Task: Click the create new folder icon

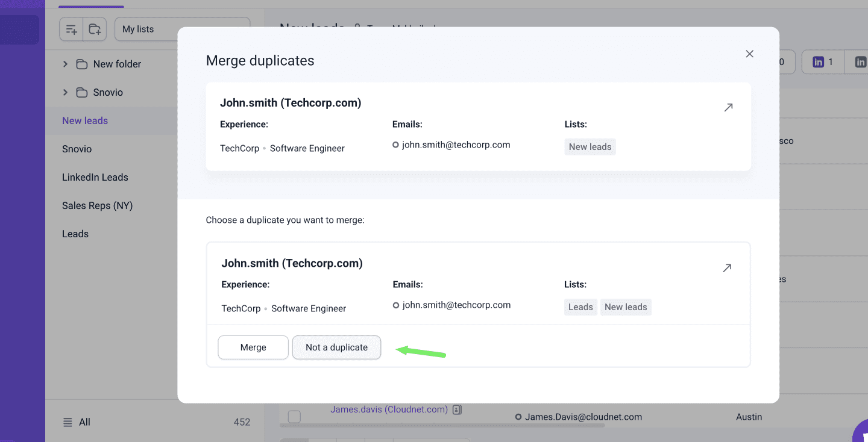Action: (95, 30)
